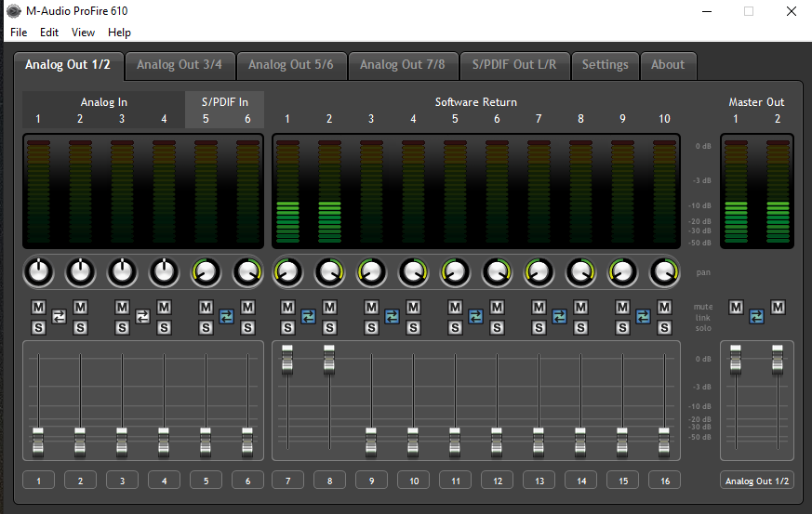Image resolution: width=812 pixels, height=514 pixels.
Task: Click pan knob for S/PDIF In 6
Action: tap(248, 271)
